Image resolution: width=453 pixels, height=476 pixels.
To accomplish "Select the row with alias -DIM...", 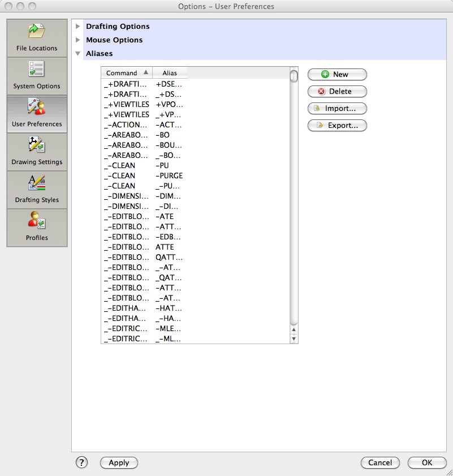I will tap(196, 196).
